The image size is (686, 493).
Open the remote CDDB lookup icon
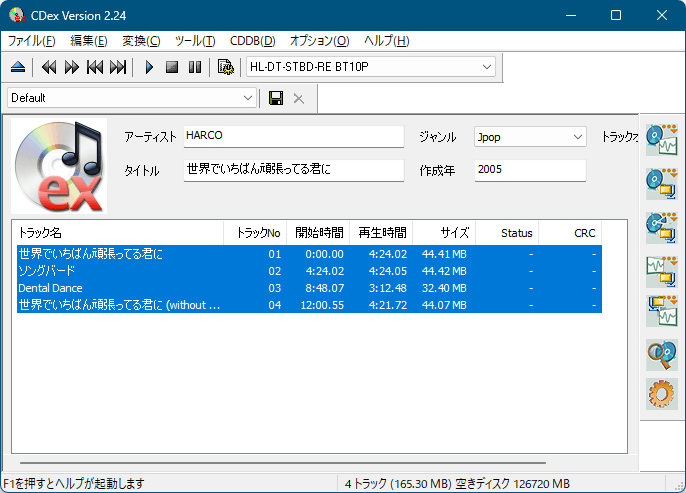661,355
